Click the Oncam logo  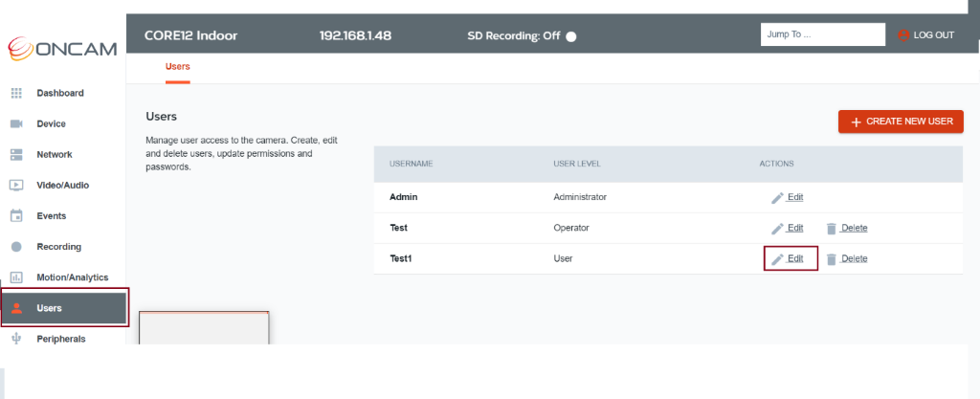[62, 48]
